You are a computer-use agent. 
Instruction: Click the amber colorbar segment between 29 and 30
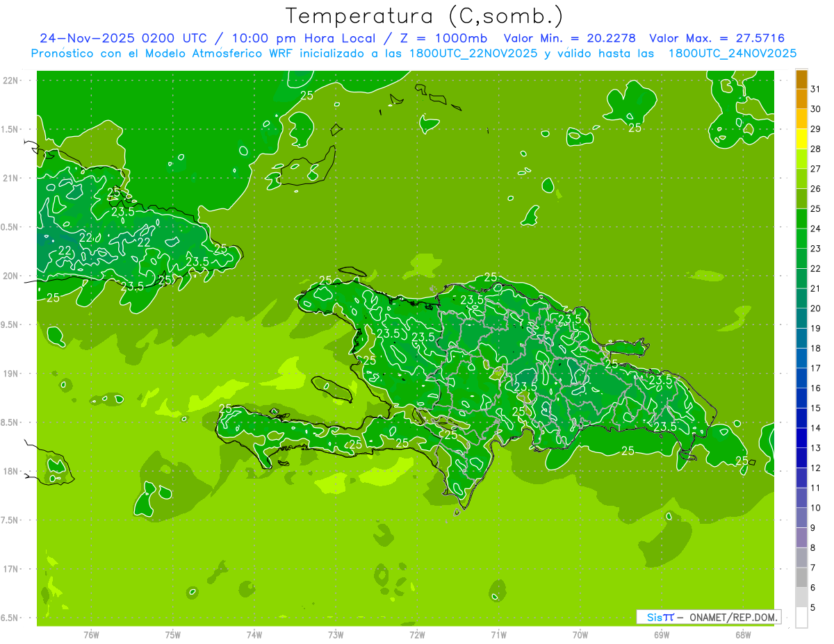point(801,119)
